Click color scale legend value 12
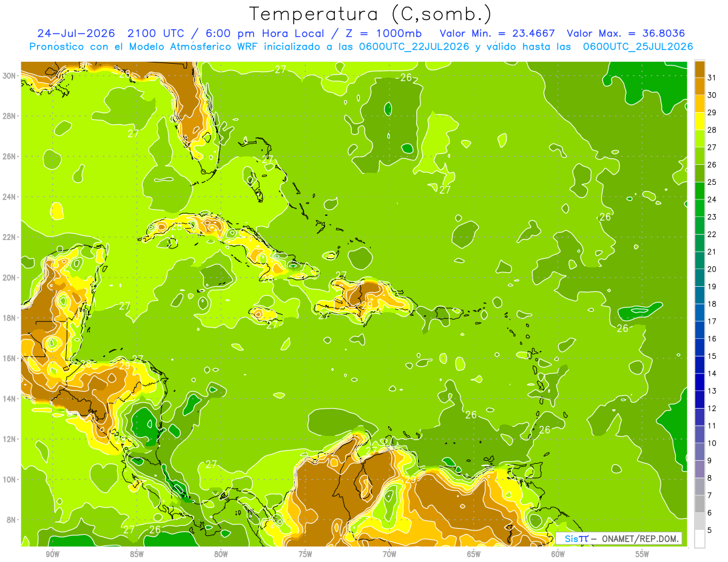 712,409
